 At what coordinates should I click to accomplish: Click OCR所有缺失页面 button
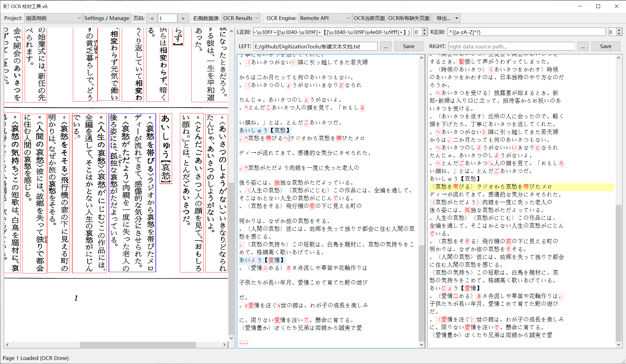click(x=409, y=18)
